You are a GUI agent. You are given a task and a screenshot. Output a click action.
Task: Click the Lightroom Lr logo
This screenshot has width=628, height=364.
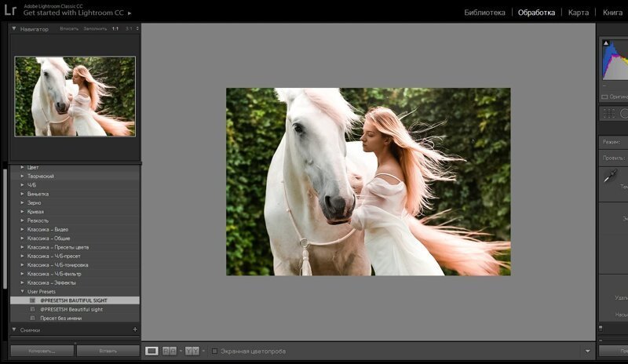pyautogui.click(x=10, y=9)
